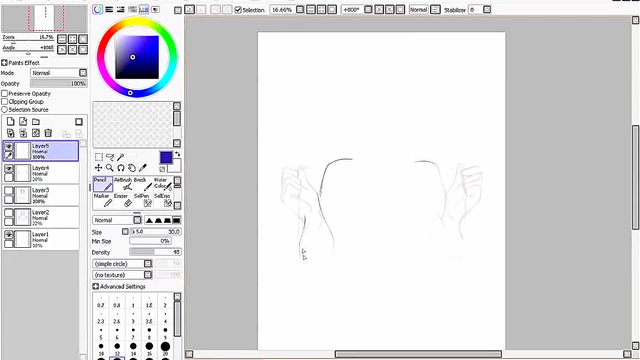Create a new linework layer
Screen dimensions: 640x360
tap(23, 122)
